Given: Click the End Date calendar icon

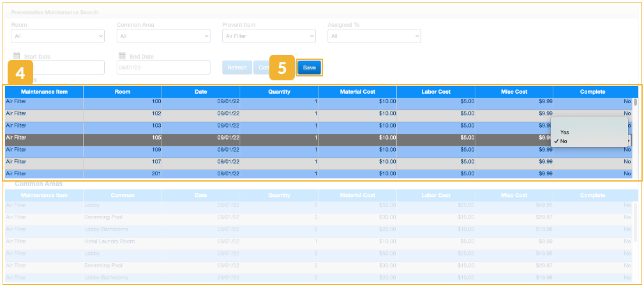Looking at the screenshot, I should [x=122, y=56].
